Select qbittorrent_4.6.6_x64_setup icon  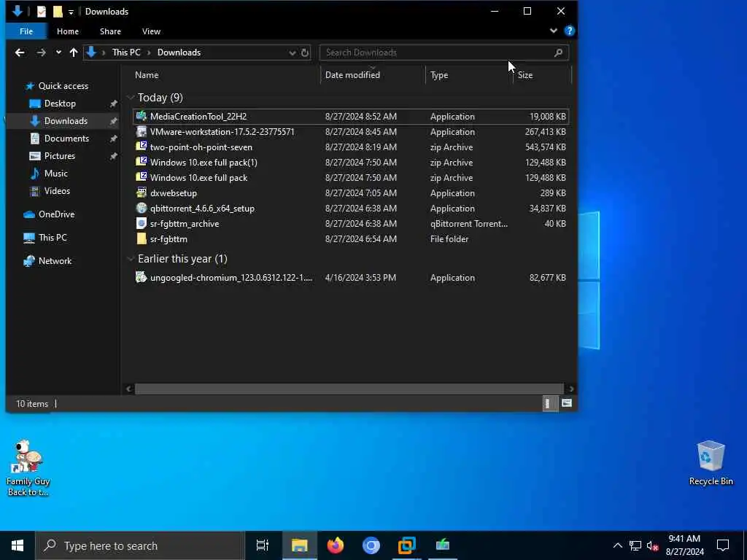[141, 208]
